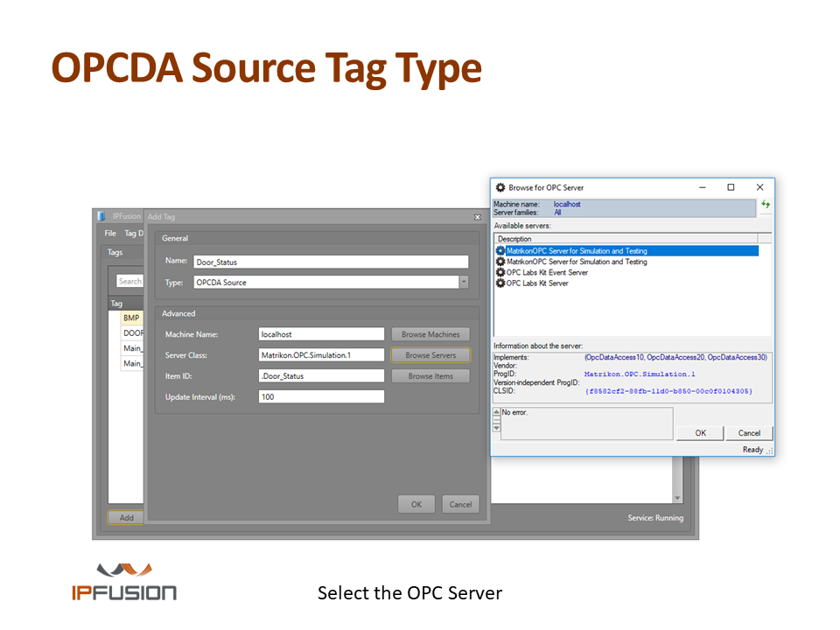
Task: Click the Service: Running status text
Action: (x=655, y=517)
